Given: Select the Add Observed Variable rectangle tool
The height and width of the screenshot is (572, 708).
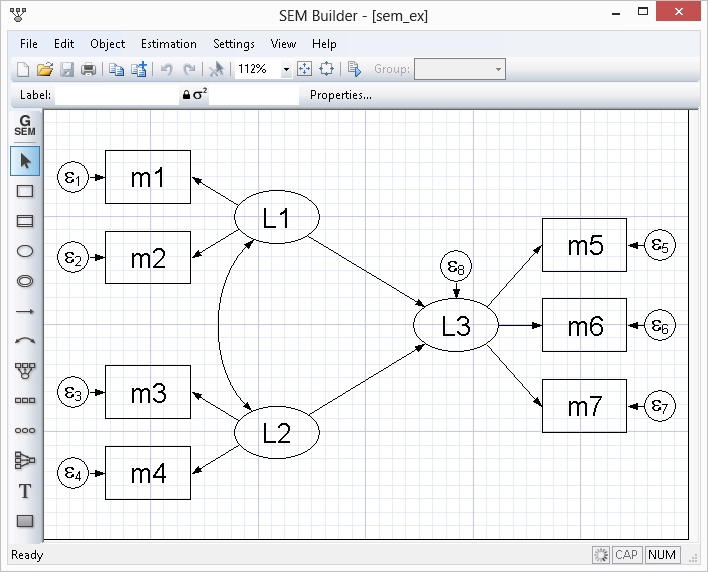Looking at the screenshot, I should point(26,191).
